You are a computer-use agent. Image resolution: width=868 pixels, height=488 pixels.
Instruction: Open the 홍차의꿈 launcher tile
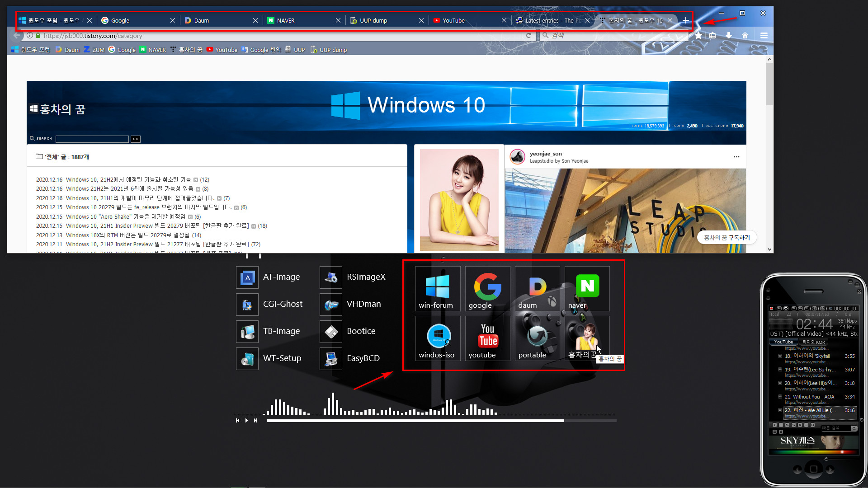pyautogui.click(x=587, y=338)
